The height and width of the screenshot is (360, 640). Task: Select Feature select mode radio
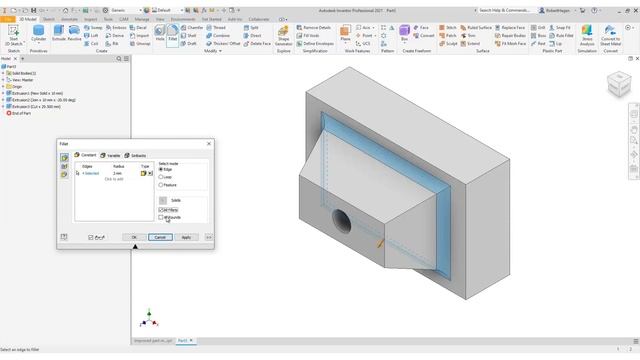pos(161,185)
